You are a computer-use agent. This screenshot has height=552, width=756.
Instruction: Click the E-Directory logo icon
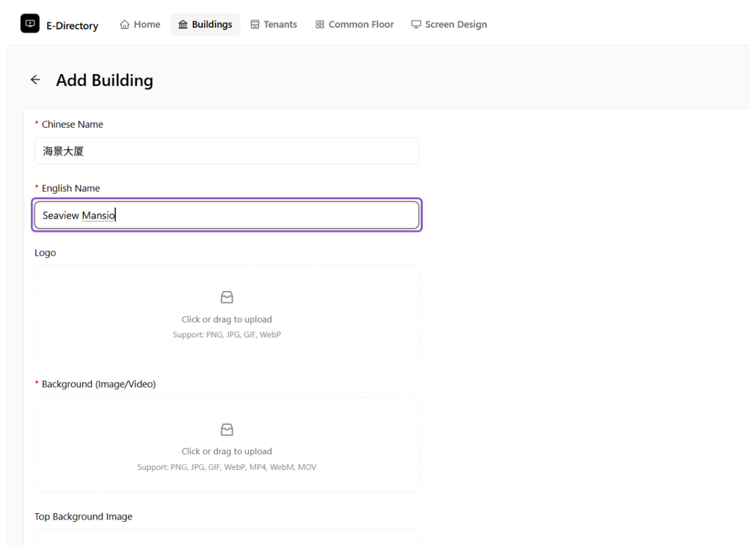click(x=30, y=24)
